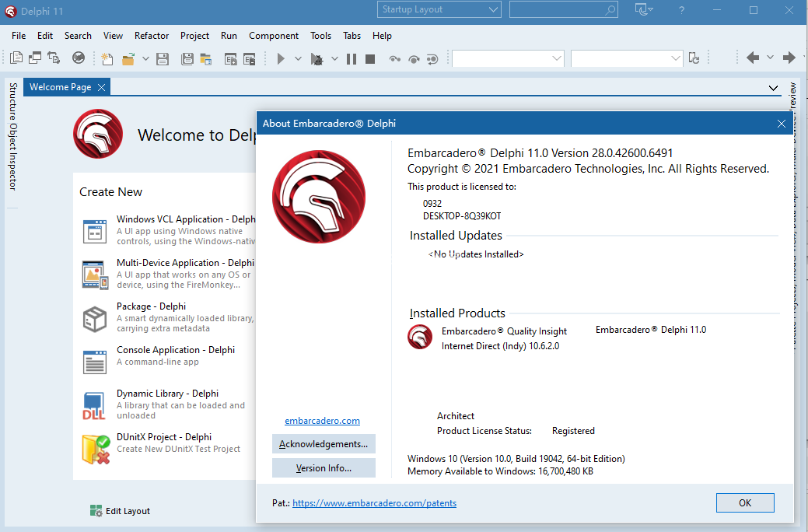The width and height of the screenshot is (808, 532).
Task: Click the Add File to Project icon
Action: (x=230, y=58)
